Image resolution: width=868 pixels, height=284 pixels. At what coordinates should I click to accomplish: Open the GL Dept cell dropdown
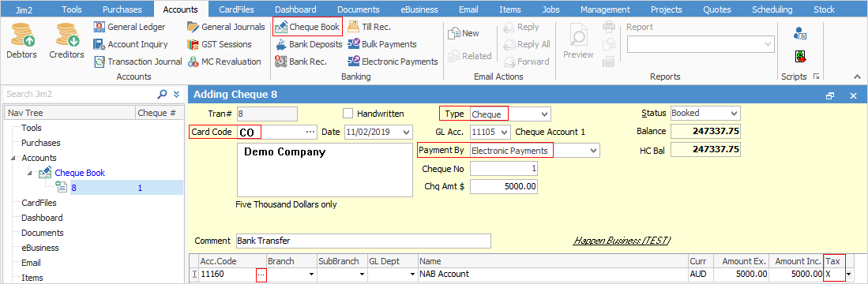click(412, 274)
